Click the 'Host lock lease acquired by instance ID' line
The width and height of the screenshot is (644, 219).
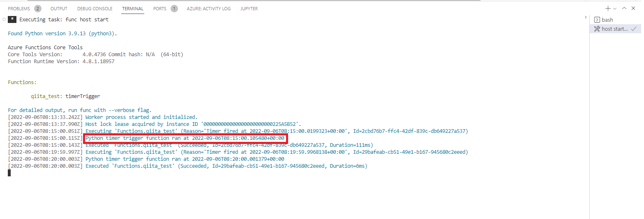(x=155, y=124)
